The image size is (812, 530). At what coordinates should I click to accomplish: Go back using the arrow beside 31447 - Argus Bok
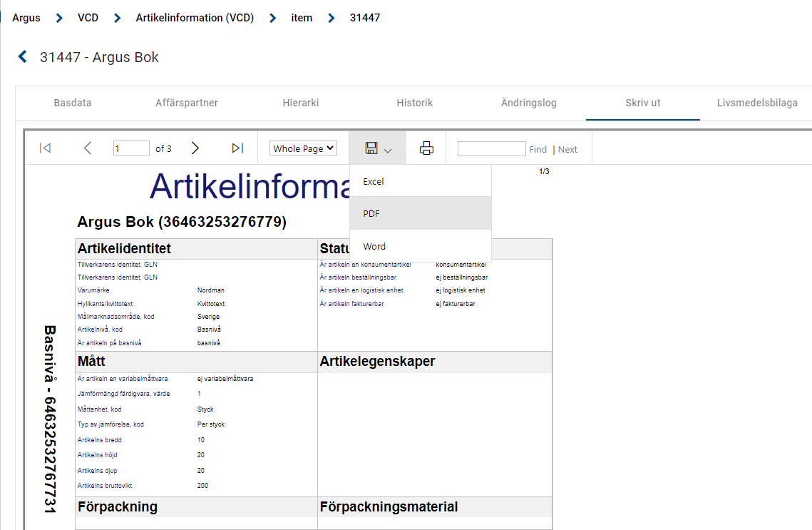(x=22, y=56)
